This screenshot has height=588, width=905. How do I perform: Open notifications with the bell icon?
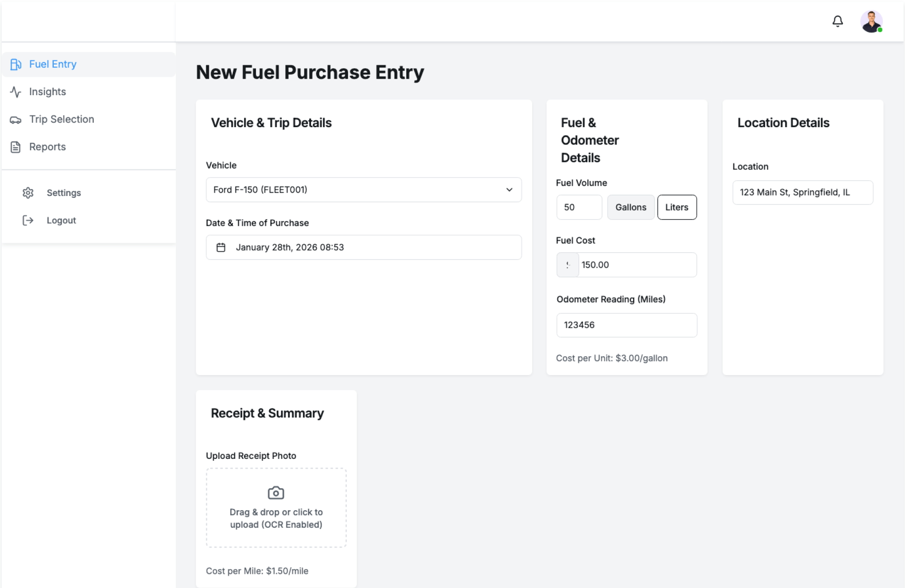tap(837, 21)
